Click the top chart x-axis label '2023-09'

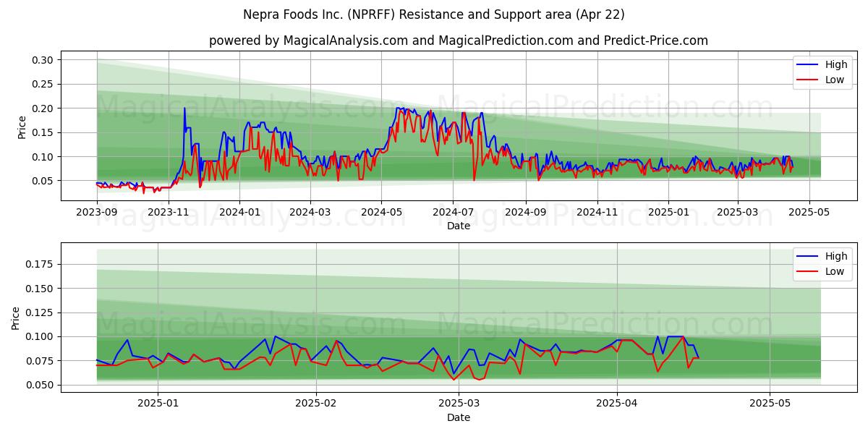(97, 212)
